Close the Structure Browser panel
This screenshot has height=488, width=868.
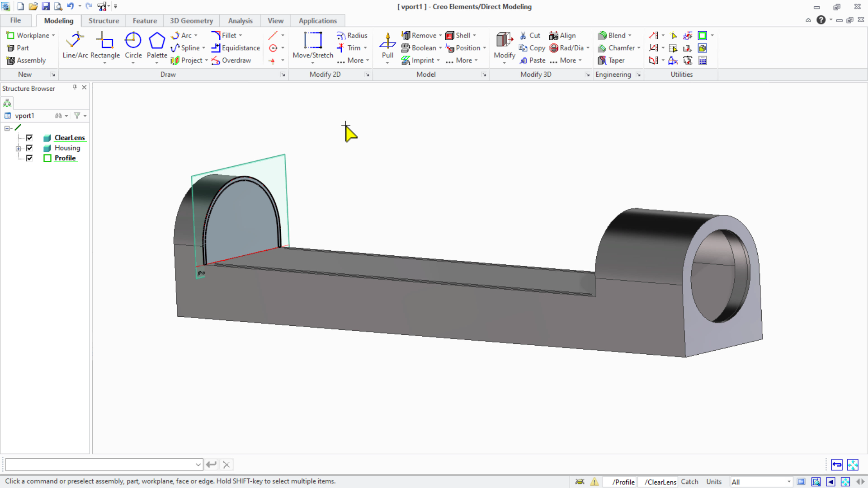click(x=84, y=88)
